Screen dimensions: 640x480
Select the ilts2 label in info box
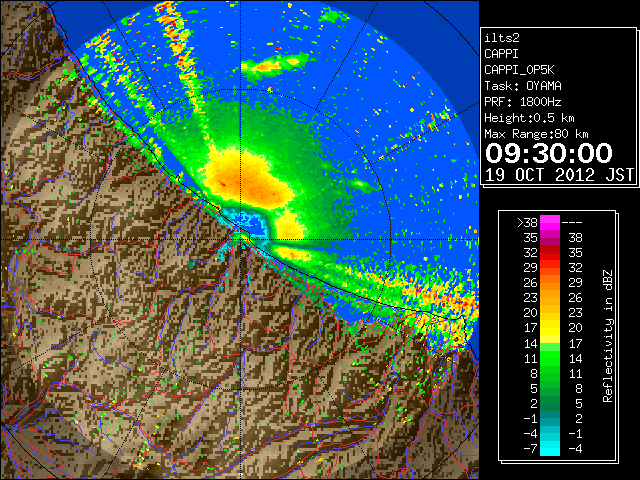[x=502, y=38]
